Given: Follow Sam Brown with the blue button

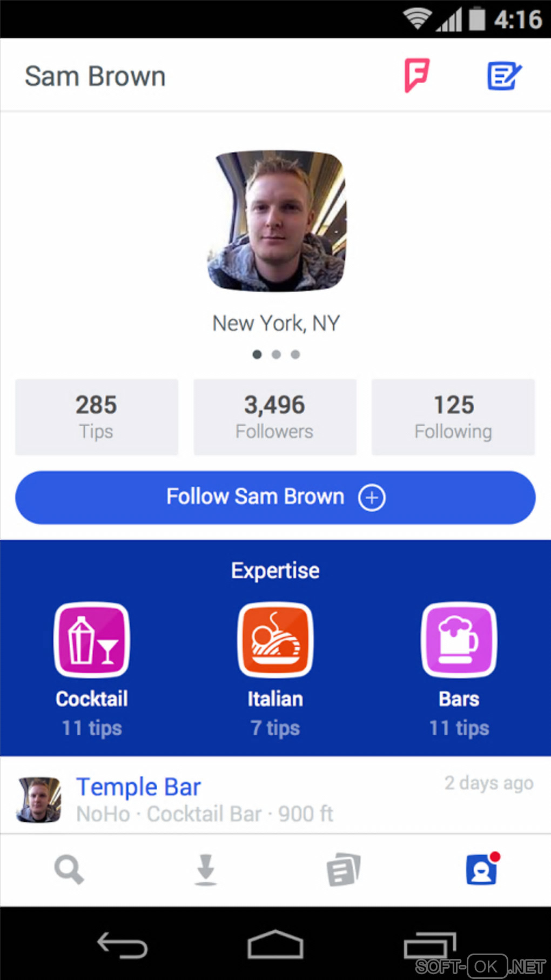Looking at the screenshot, I should pyautogui.click(x=275, y=498).
